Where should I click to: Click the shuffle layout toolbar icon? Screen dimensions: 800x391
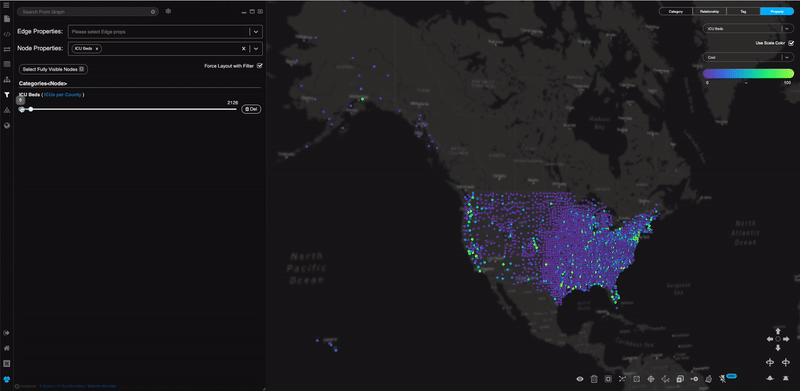click(622, 379)
